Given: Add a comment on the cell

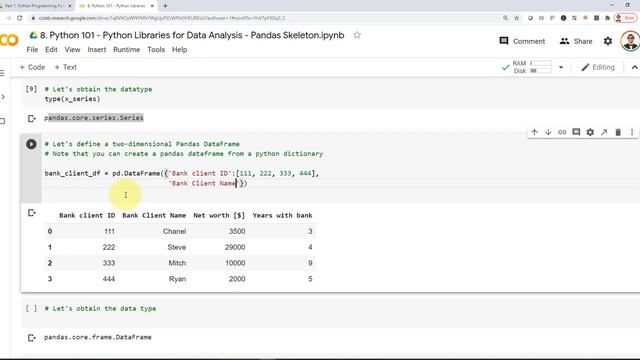Looking at the screenshot, I should 576,132.
